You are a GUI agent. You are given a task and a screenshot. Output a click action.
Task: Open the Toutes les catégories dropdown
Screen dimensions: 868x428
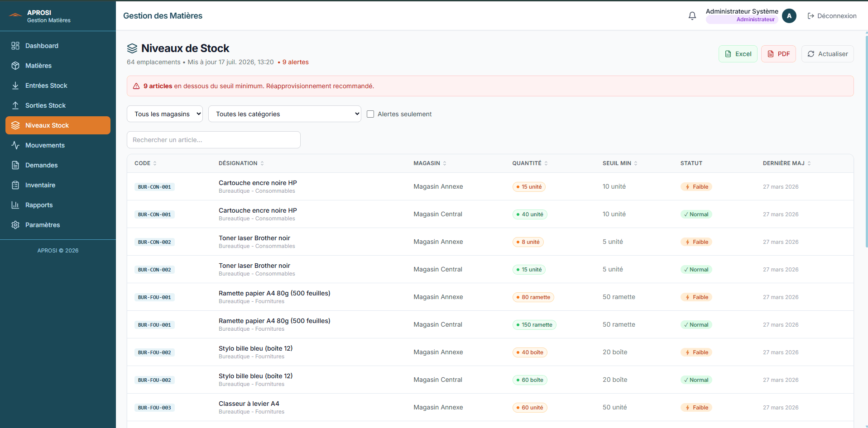285,114
